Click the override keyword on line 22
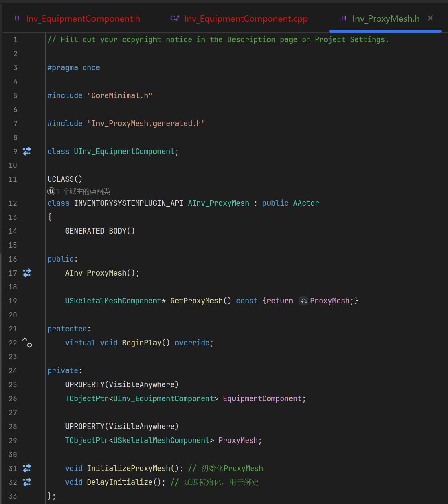 (x=192, y=343)
